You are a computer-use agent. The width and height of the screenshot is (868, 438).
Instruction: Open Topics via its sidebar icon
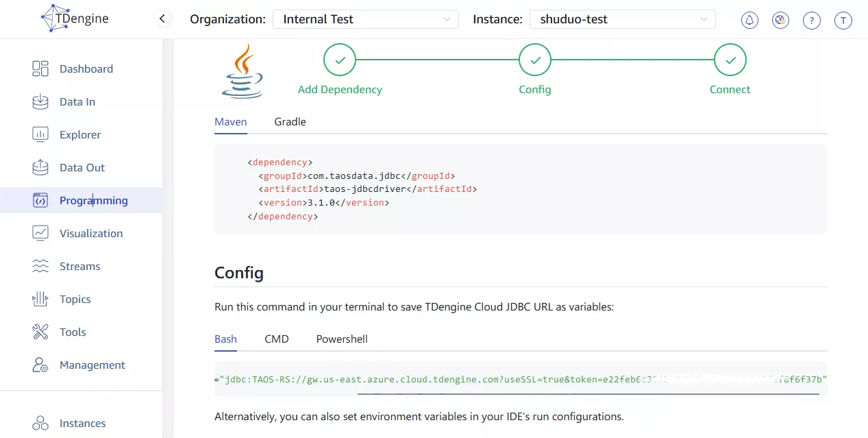click(40, 299)
